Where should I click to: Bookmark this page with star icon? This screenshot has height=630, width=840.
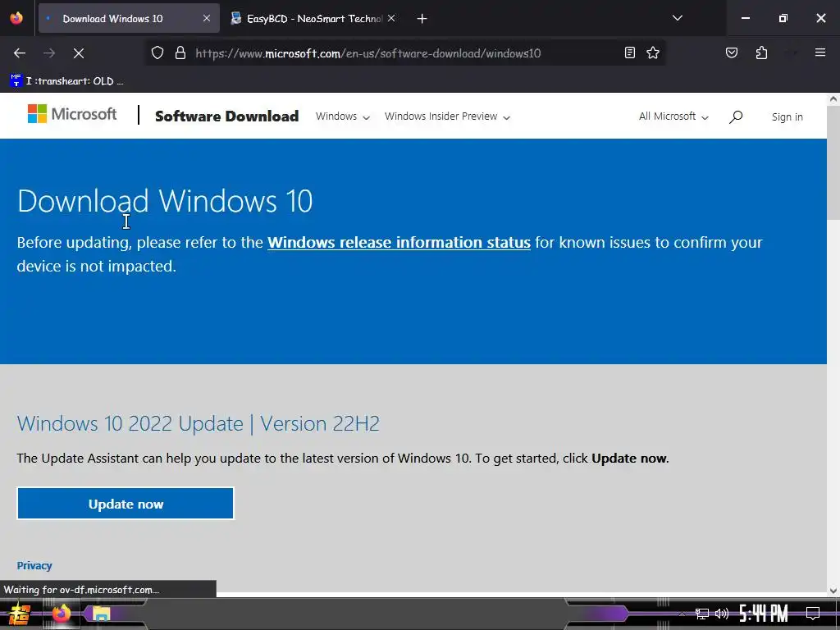point(652,52)
